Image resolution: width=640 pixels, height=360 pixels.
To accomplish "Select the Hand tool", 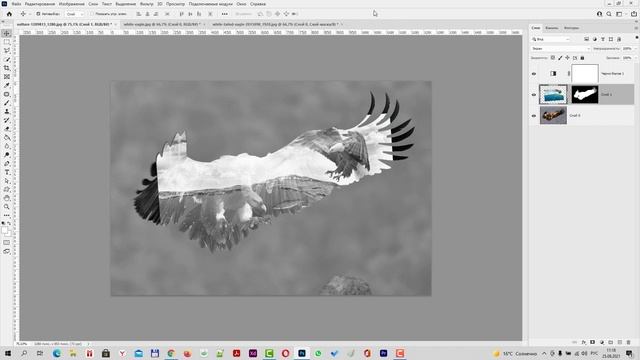I will [x=7, y=198].
